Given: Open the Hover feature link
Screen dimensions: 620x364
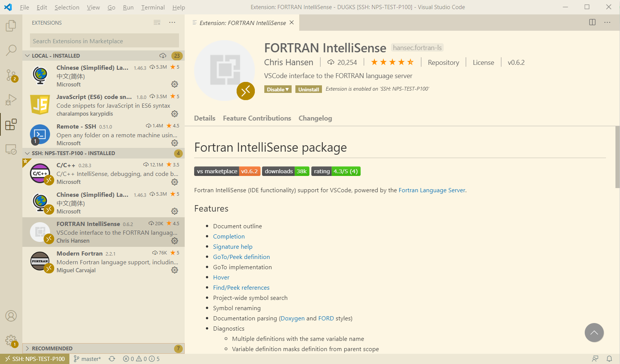Looking at the screenshot, I should pyautogui.click(x=221, y=278).
